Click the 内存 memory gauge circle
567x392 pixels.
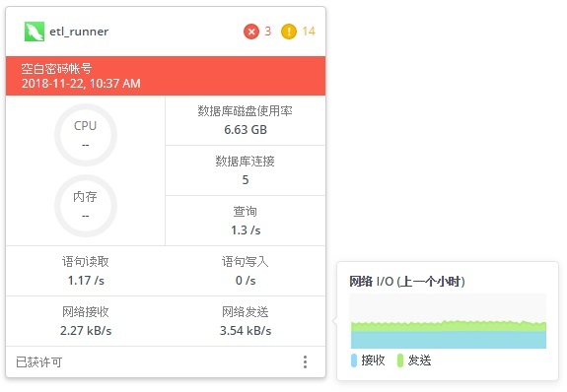(x=86, y=206)
